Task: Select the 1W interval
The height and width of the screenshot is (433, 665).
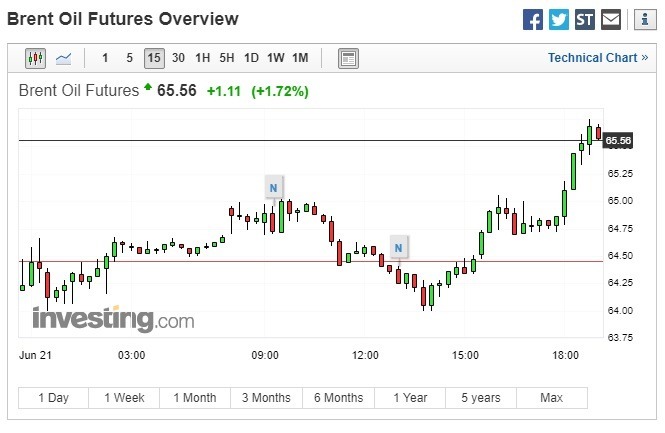Action: [276, 58]
